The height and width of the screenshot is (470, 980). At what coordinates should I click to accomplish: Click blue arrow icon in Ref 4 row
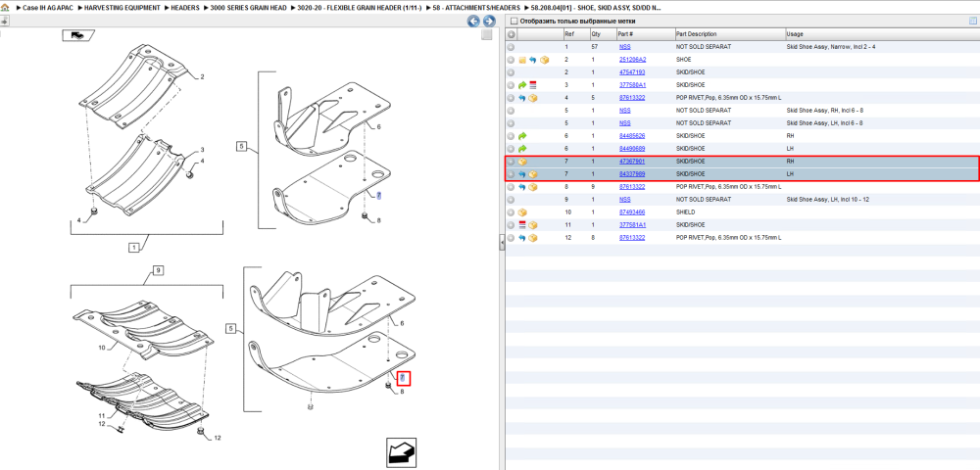tap(522, 98)
